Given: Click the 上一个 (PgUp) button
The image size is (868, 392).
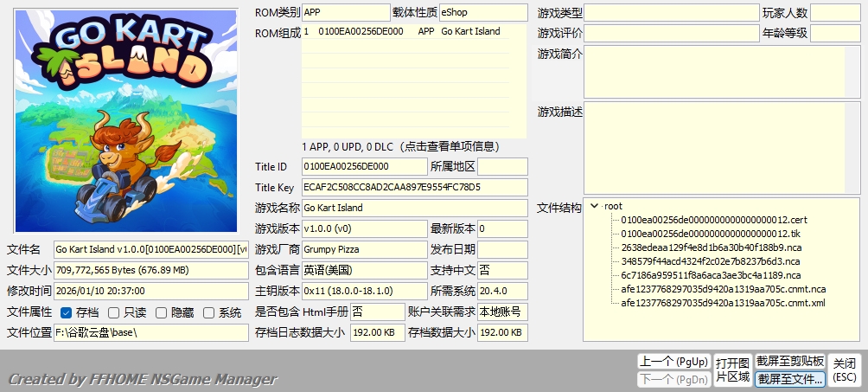Looking at the screenshot, I should pos(673,362).
